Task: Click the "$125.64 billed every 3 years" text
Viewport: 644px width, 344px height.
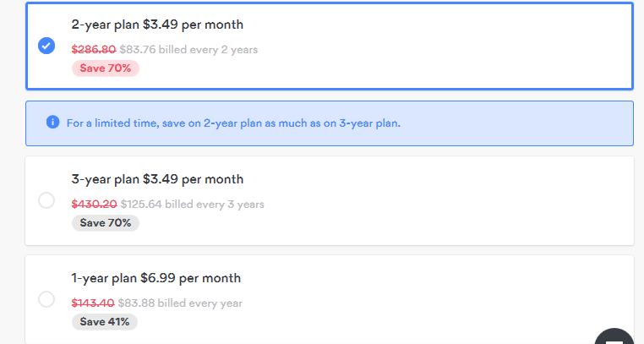Action: pyautogui.click(x=193, y=204)
